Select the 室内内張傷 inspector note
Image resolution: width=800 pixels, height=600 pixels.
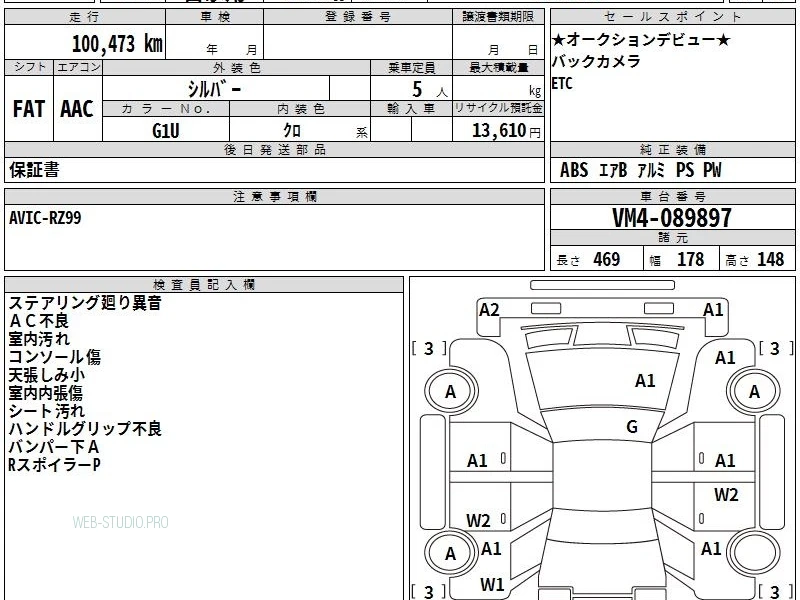tap(45, 393)
